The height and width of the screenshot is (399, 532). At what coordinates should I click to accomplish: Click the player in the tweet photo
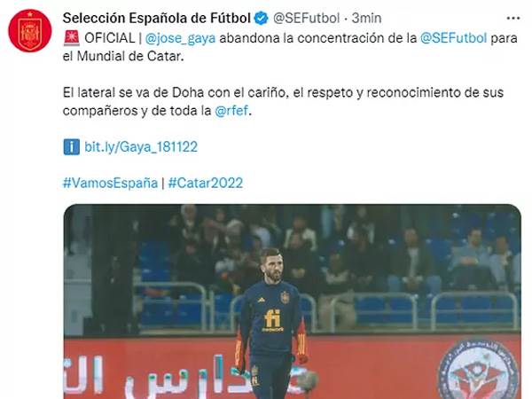tap(270, 323)
